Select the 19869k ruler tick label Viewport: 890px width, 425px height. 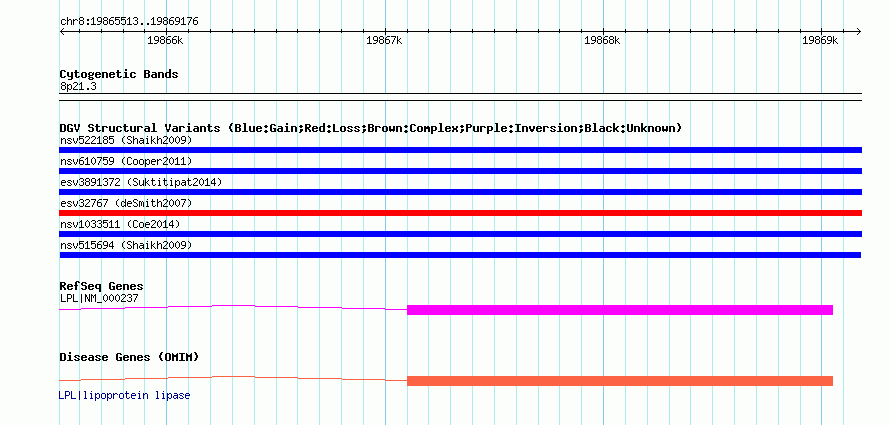point(820,40)
